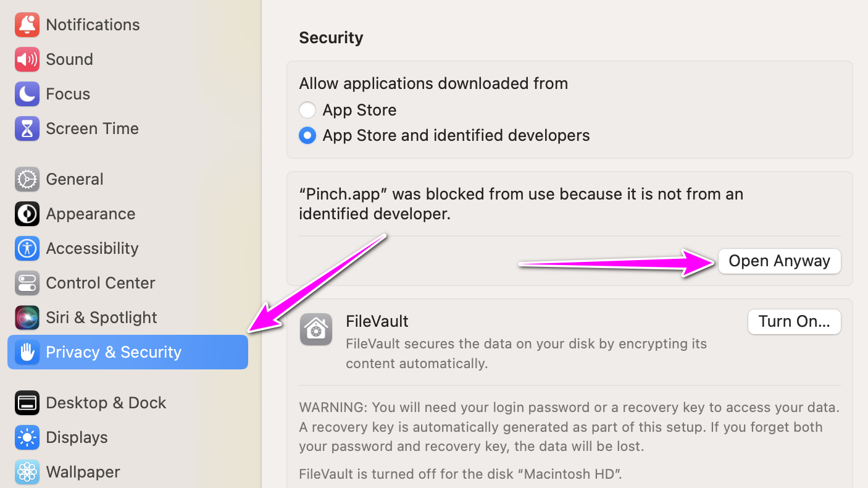This screenshot has width=868, height=488.
Task: Click the Appearance icon in sidebar
Action: [x=27, y=214]
